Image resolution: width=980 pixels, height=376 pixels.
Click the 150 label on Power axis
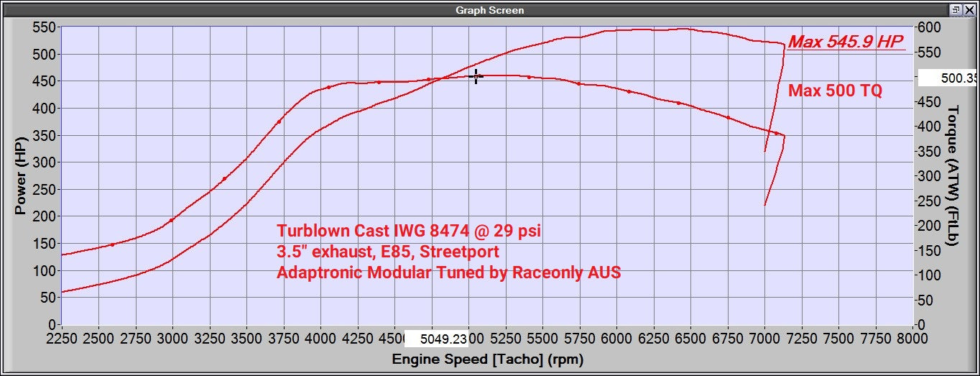click(45, 244)
